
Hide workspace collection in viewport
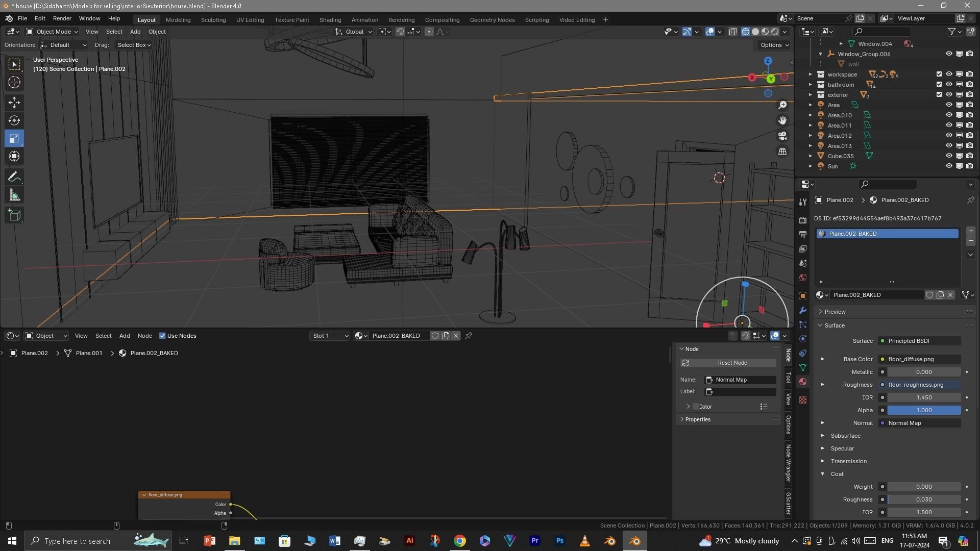949,74
